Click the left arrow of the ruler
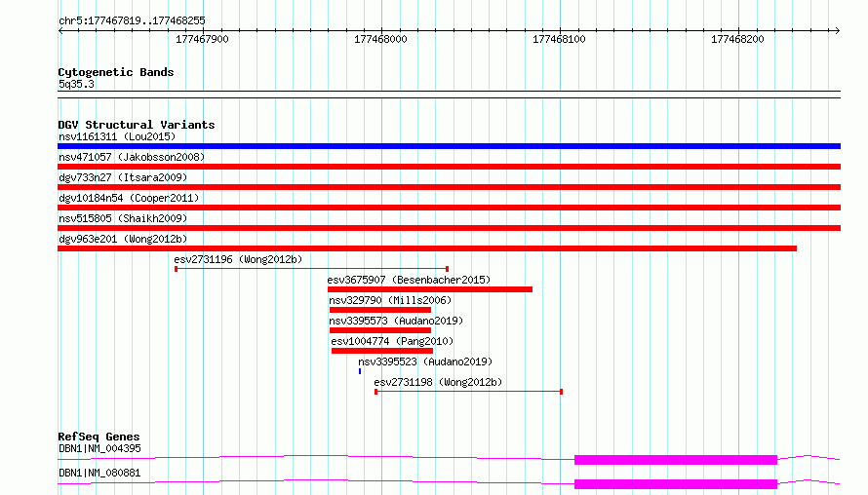868x495 pixels. coord(60,31)
